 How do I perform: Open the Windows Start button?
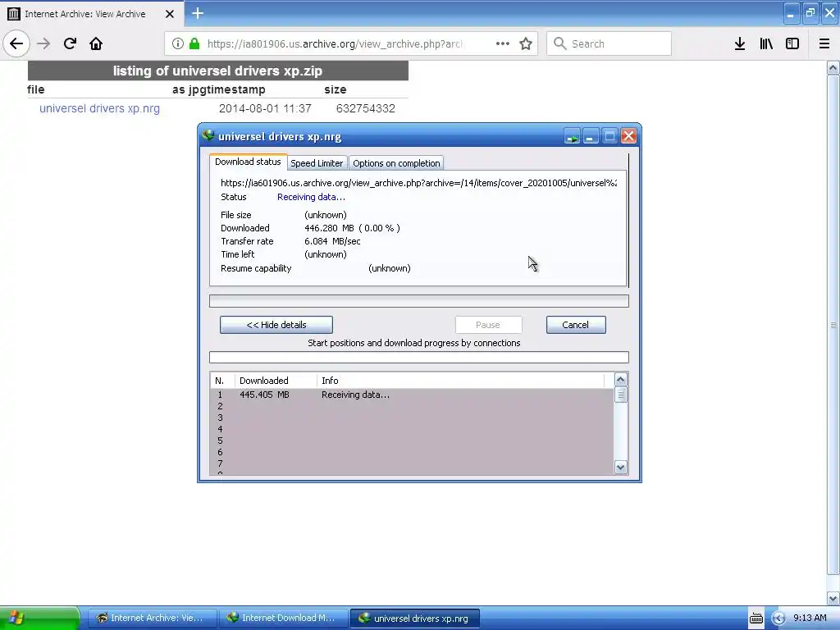39,619
